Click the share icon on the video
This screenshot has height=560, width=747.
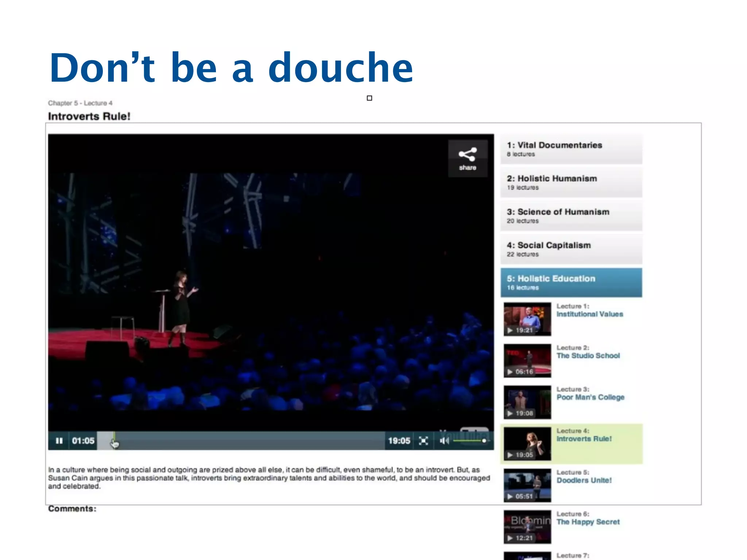[x=468, y=159]
